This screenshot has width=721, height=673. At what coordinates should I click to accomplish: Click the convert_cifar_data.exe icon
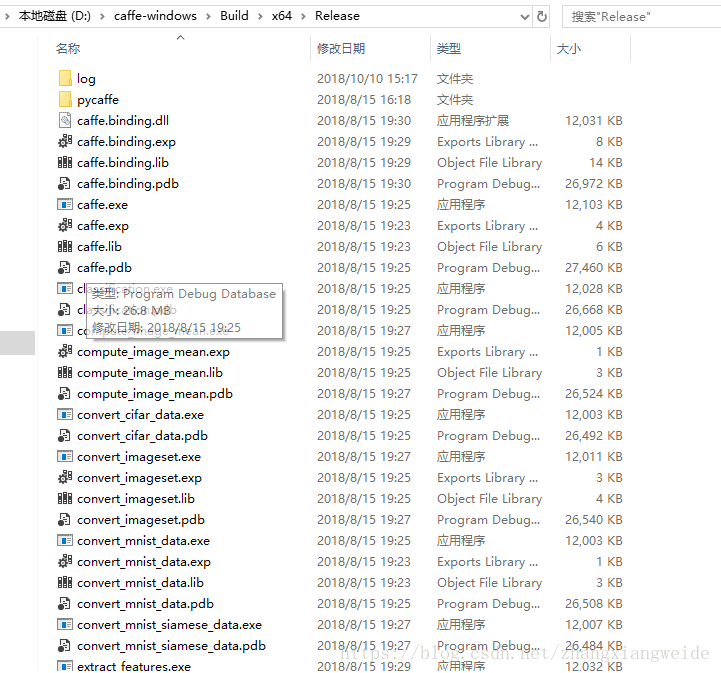coord(65,415)
